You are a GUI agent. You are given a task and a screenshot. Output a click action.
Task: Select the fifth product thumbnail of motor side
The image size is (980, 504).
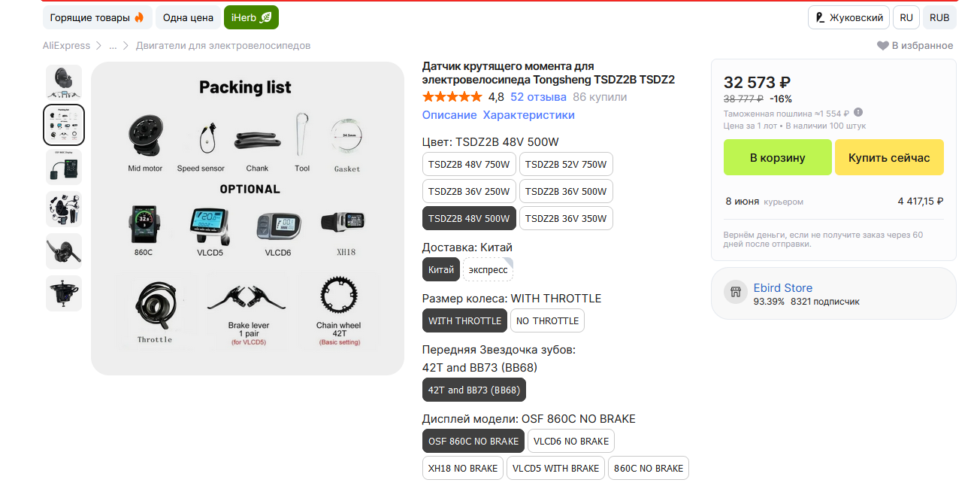64,251
